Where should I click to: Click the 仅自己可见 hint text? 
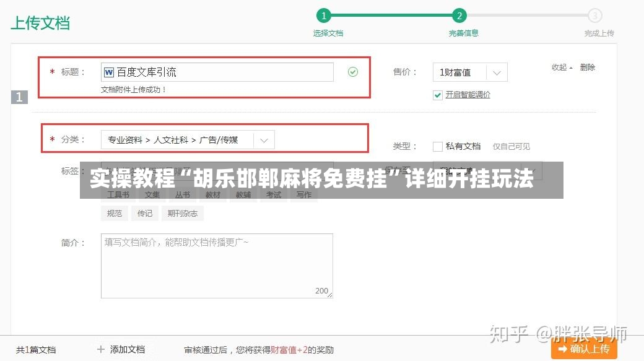[511, 147]
